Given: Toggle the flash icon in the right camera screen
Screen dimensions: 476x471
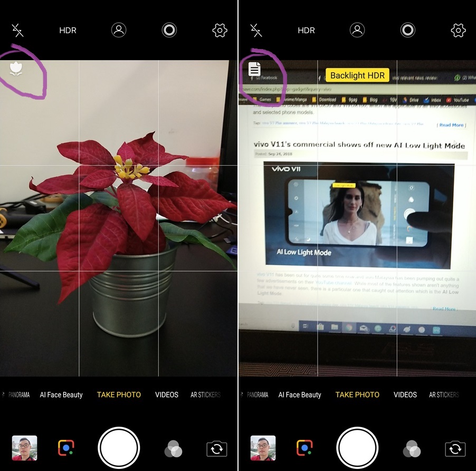Looking at the screenshot, I should click(x=256, y=31).
